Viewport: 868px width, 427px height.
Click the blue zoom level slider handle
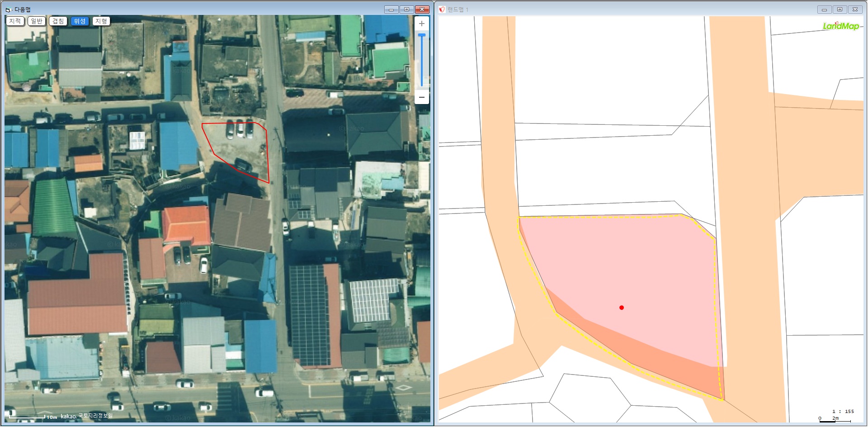pos(421,35)
